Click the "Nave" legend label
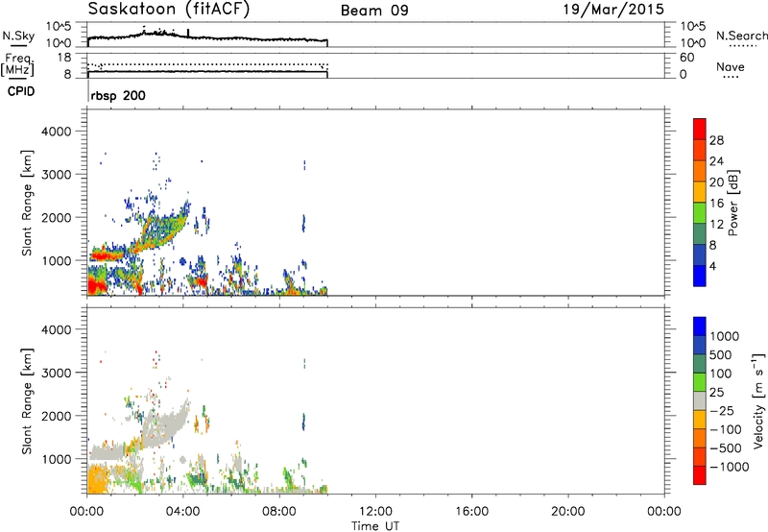Screen dimensions: 768x532 coord(731,66)
